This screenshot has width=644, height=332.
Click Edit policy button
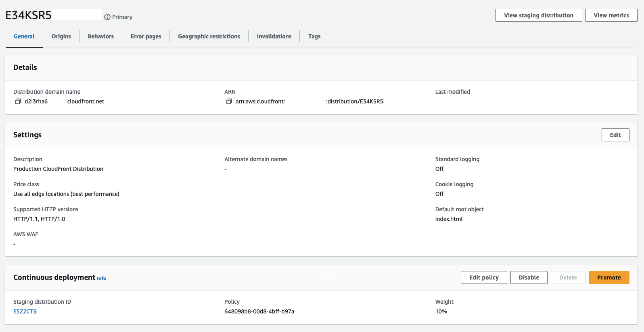[484, 277]
